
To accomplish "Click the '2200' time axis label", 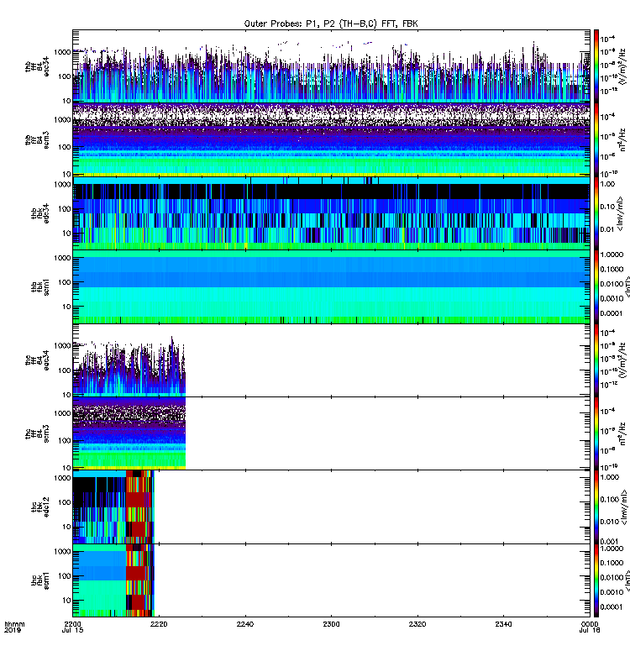I will coord(72,624).
